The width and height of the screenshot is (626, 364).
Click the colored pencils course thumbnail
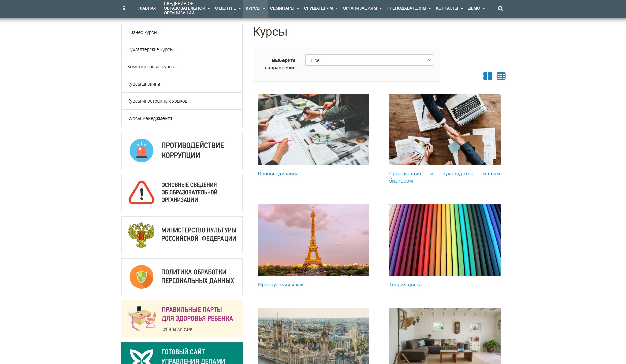click(445, 240)
